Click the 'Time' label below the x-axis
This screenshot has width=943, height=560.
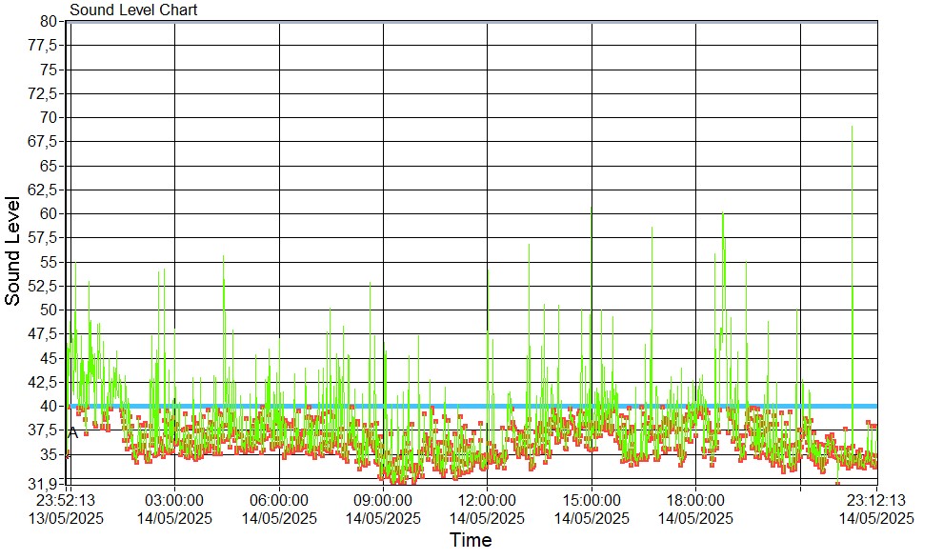[471, 541]
